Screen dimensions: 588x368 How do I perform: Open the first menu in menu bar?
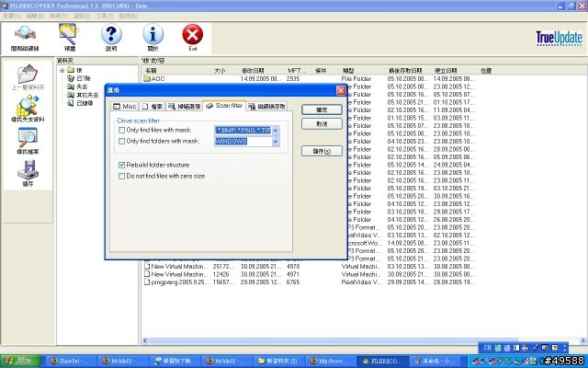pyautogui.click(x=12, y=16)
